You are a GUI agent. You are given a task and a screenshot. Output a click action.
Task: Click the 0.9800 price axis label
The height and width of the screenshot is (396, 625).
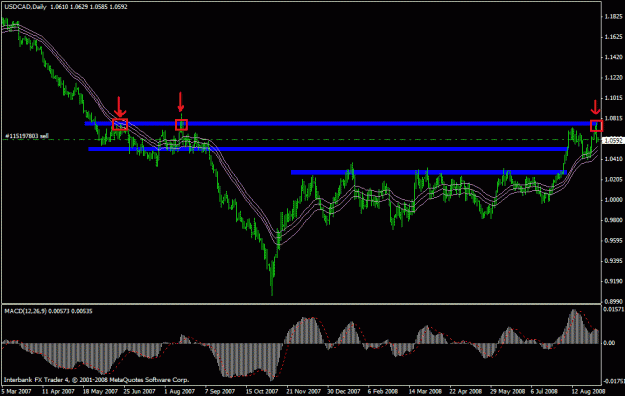tap(613, 220)
